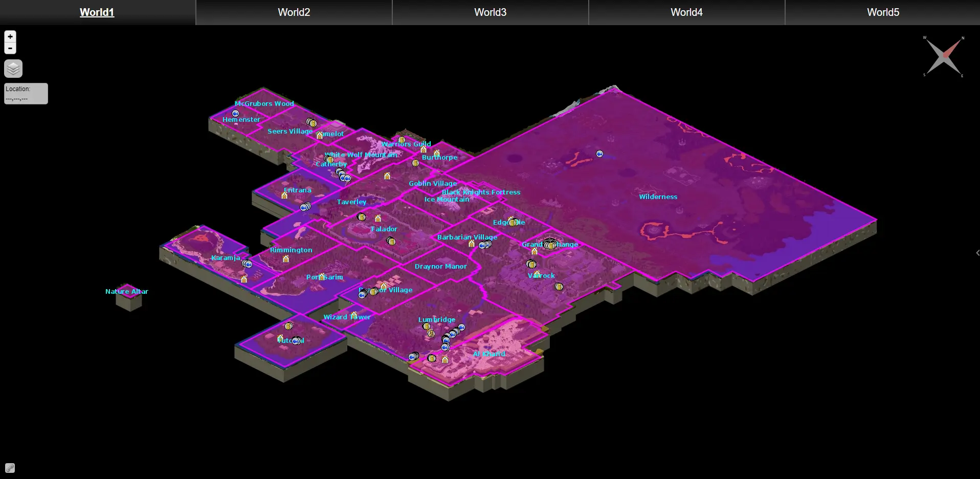Image resolution: width=980 pixels, height=479 pixels.
Task: Click the link icon in bottom corner
Action: (10, 468)
